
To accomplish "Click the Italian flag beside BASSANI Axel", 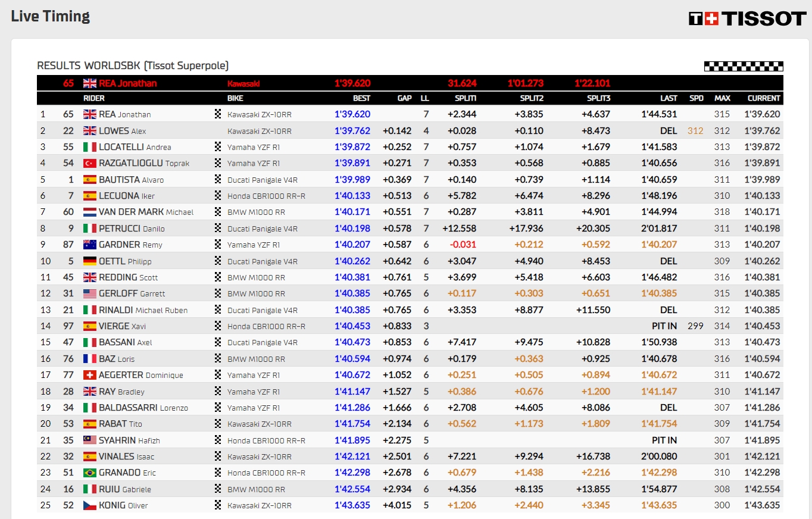I will coord(89,342).
